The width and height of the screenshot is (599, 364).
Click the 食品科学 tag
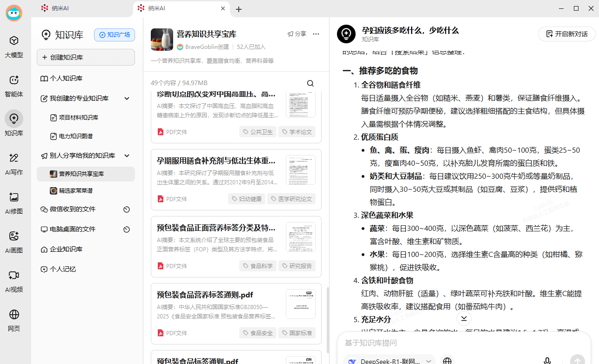click(x=258, y=266)
